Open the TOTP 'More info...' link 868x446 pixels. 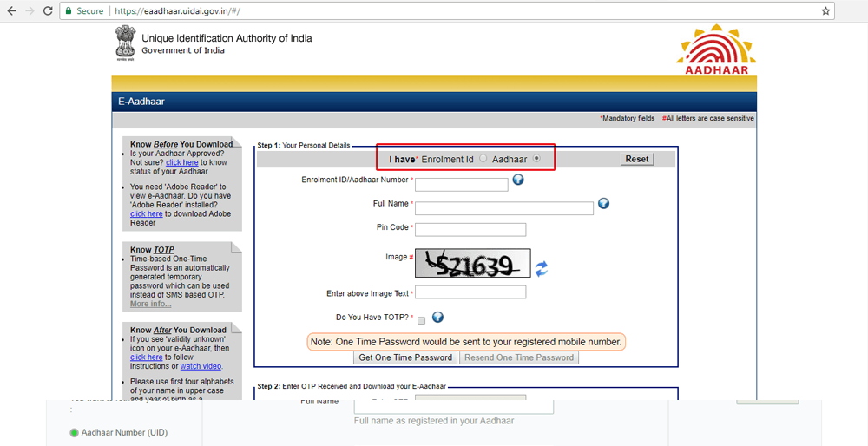pos(150,304)
